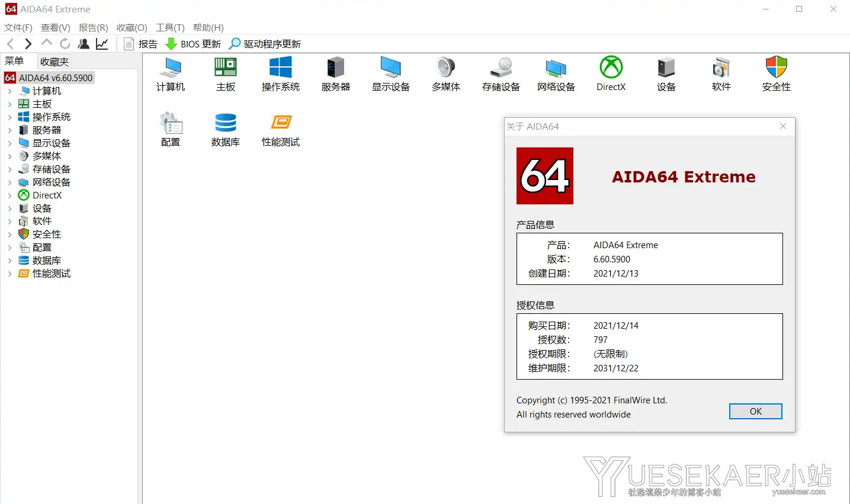
Task: Expand the 计算机 tree node arrow
Action: click(9, 91)
